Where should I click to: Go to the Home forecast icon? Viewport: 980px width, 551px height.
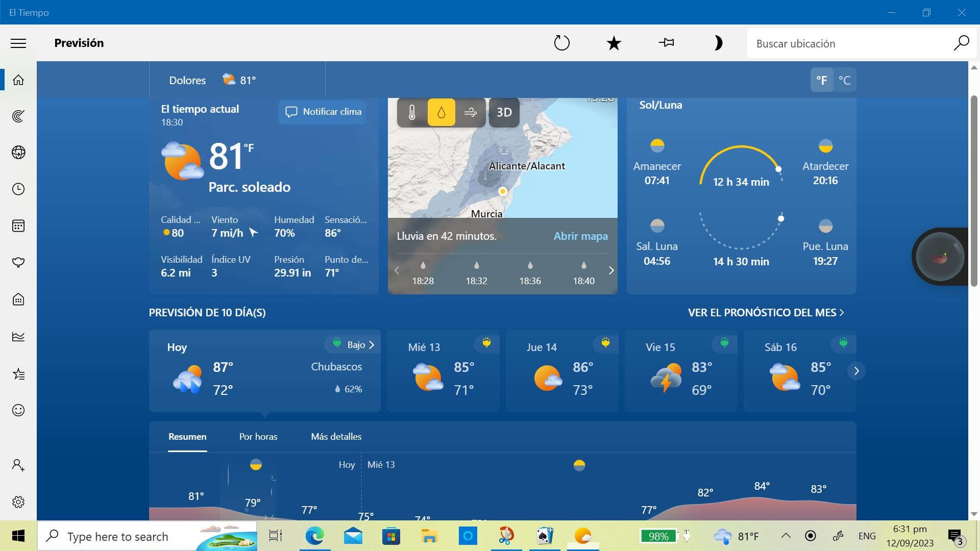[18, 80]
